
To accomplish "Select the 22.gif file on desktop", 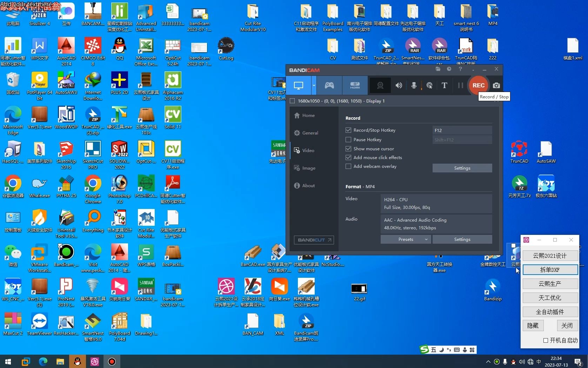I will 359,291.
